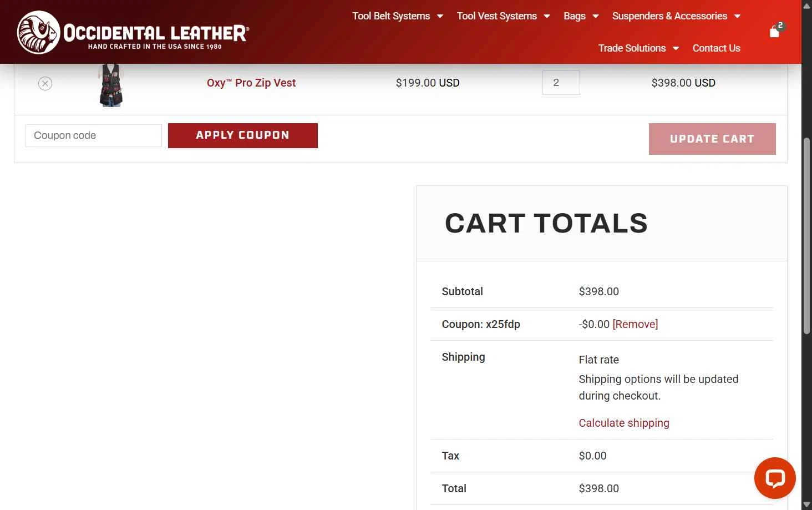
Task: Open Trade Solutions menu
Action: click(632, 48)
